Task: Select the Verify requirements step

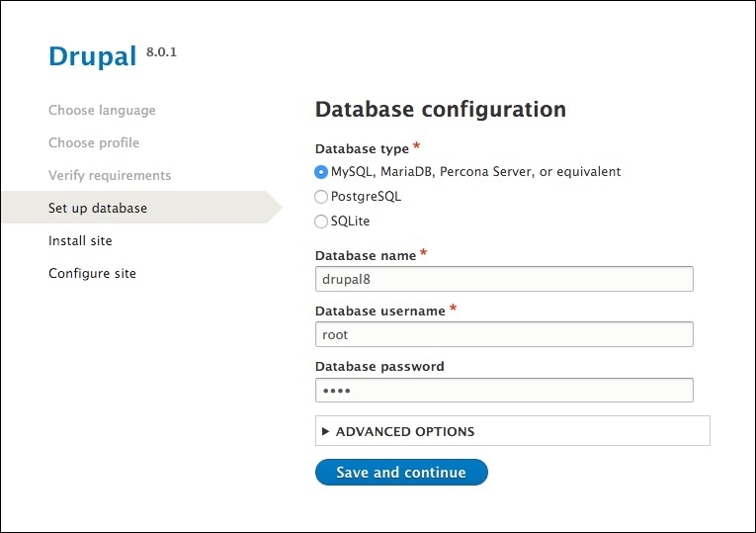Action: click(110, 176)
